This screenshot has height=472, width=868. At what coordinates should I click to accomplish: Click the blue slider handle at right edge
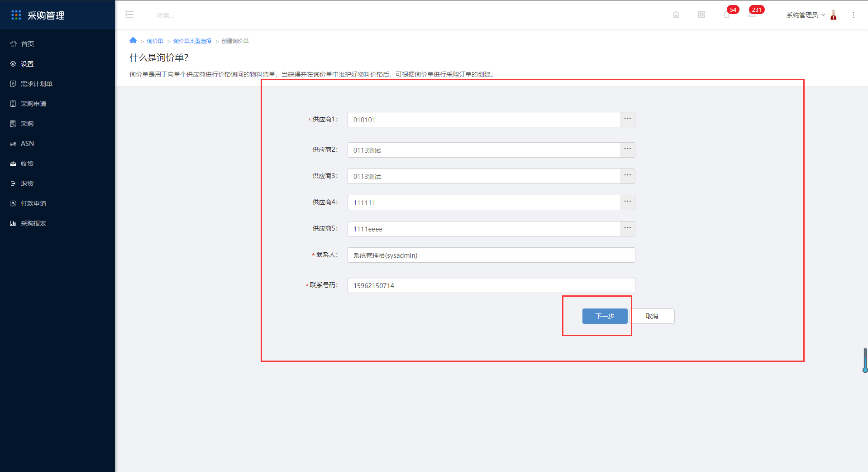click(x=865, y=370)
